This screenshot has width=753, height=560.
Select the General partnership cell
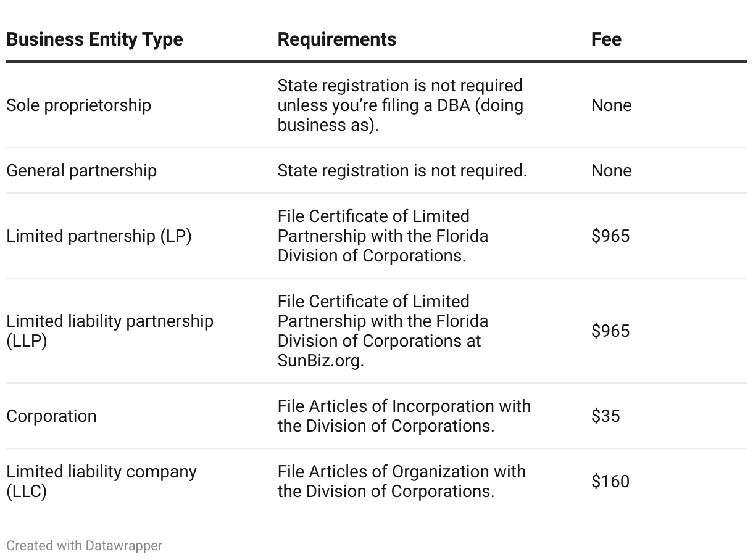click(81, 171)
